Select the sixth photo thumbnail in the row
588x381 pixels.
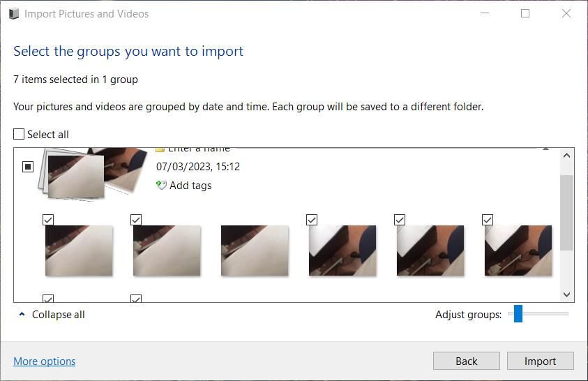[x=518, y=251]
